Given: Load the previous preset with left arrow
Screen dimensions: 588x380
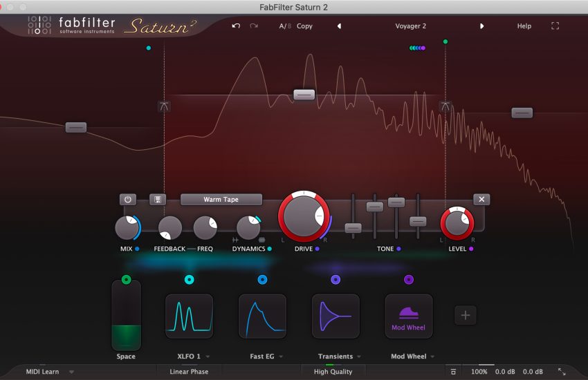Looking at the screenshot, I should click(340, 26).
